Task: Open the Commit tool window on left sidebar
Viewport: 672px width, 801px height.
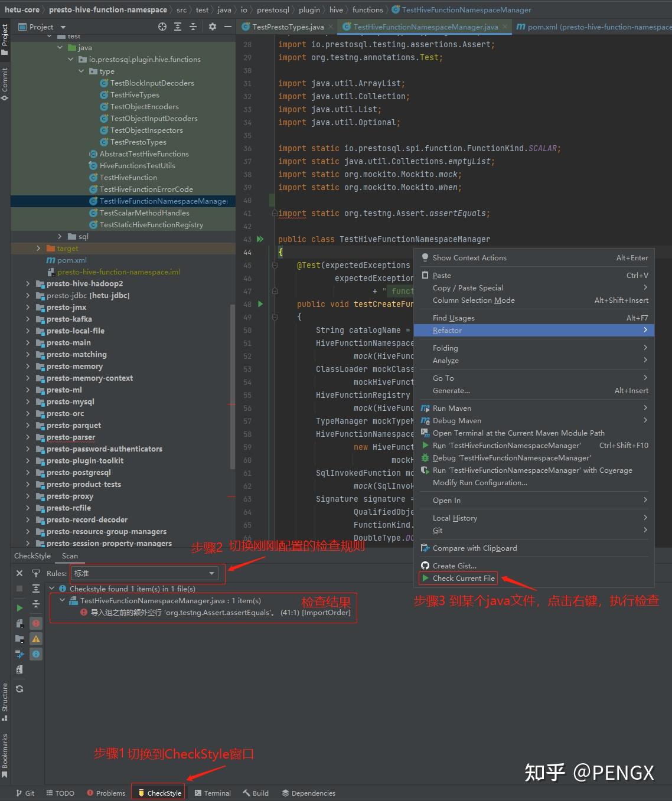Action: [x=5, y=83]
